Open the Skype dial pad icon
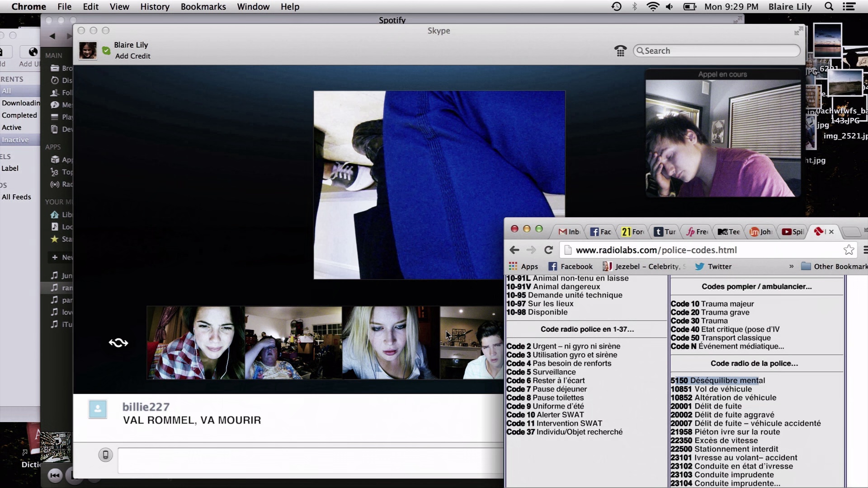The image size is (868, 488). 620,51
